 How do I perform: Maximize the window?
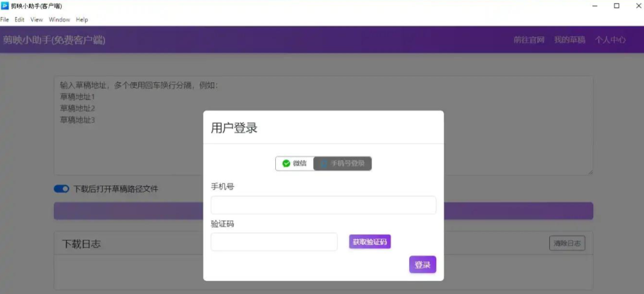pyautogui.click(x=616, y=6)
